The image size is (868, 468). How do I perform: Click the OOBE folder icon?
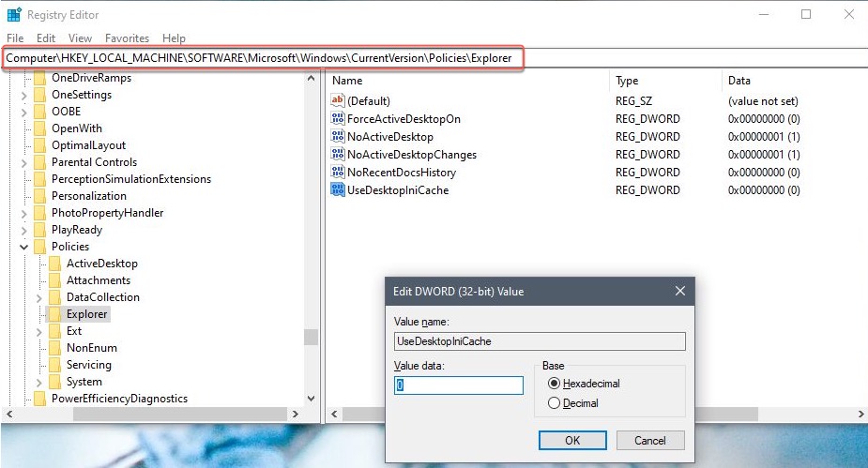coord(39,112)
